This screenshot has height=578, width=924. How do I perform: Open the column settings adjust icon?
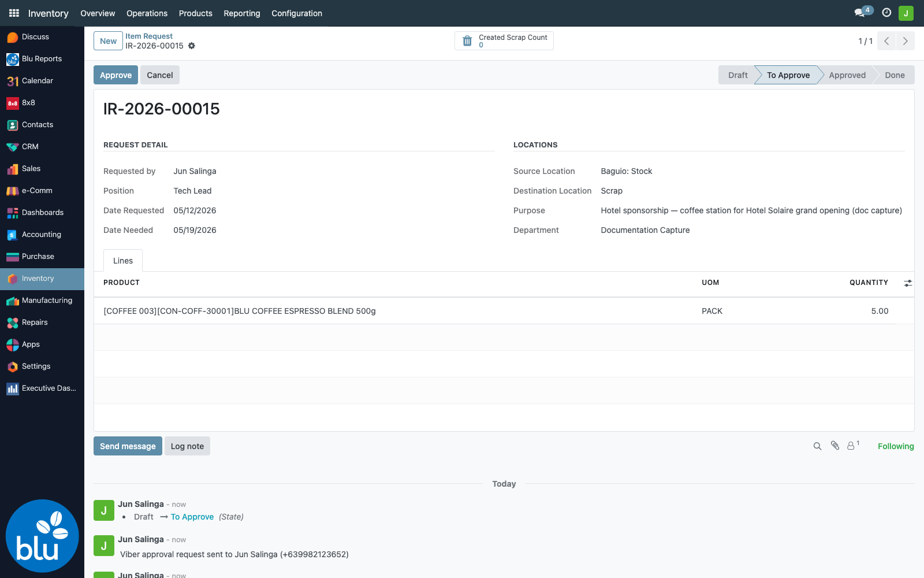pyautogui.click(x=908, y=283)
